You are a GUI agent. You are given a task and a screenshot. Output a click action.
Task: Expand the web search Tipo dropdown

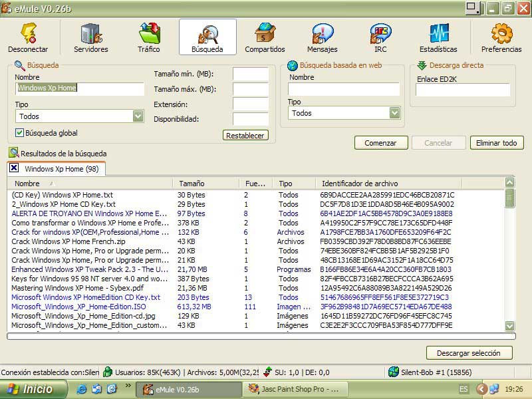[x=394, y=112]
